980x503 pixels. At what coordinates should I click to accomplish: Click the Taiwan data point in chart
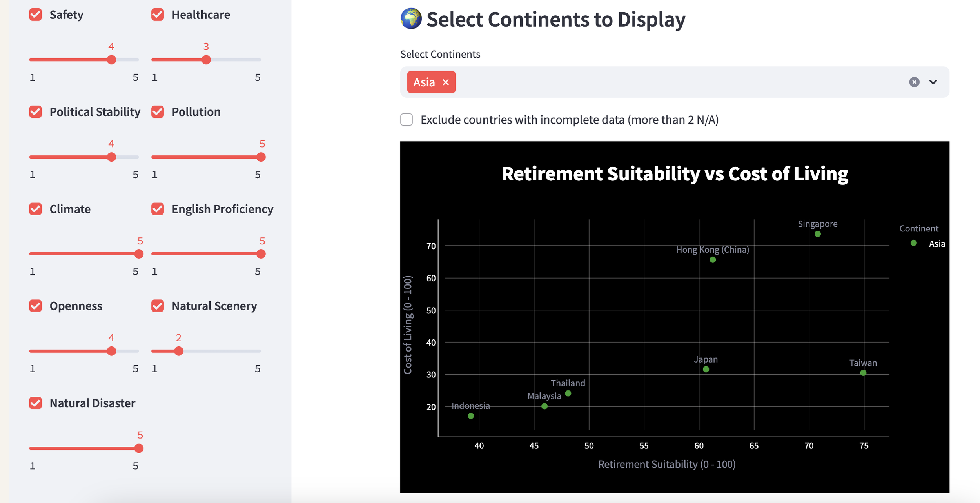click(x=863, y=373)
